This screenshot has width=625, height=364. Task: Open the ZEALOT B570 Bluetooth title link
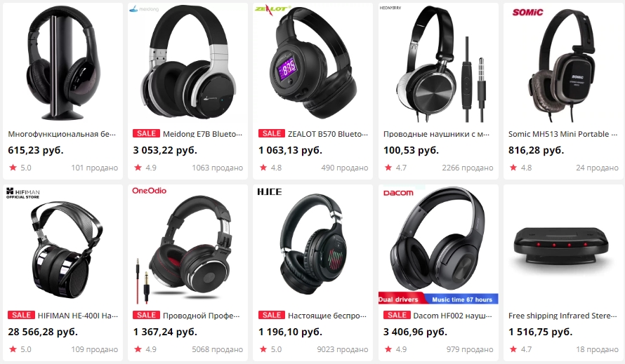pos(328,134)
